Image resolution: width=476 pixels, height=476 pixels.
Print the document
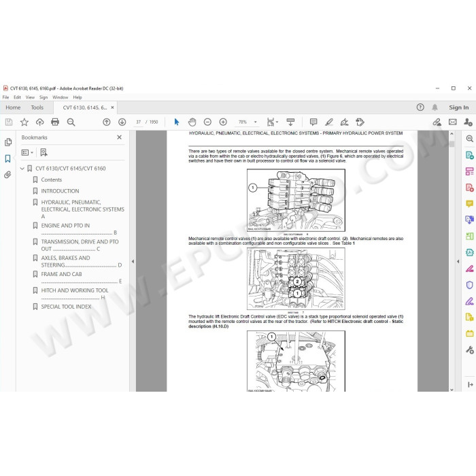pos(55,122)
